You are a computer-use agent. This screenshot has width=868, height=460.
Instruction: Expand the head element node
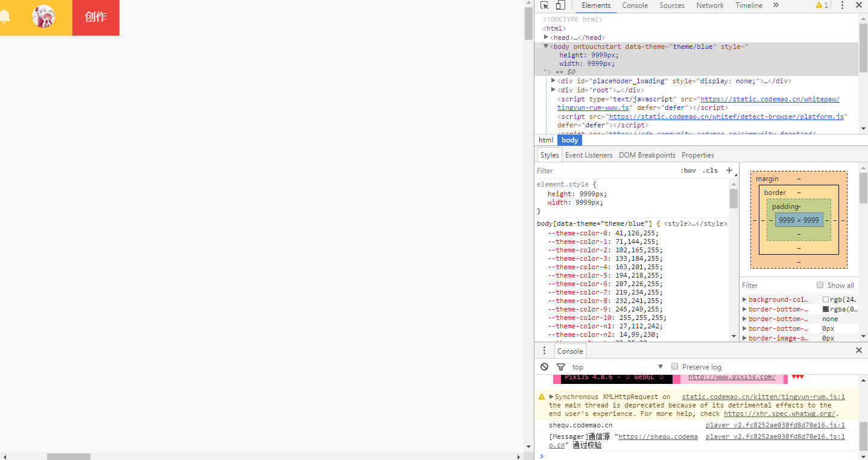point(546,37)
